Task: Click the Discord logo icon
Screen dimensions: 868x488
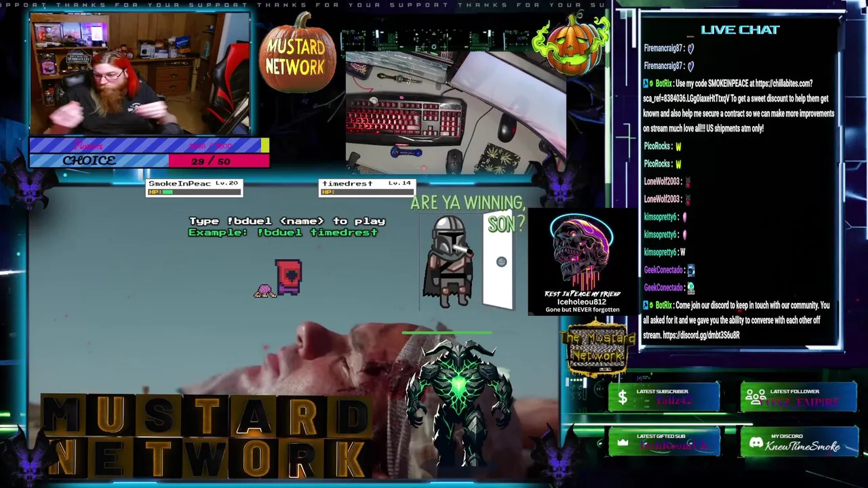Action: [755, 443]
